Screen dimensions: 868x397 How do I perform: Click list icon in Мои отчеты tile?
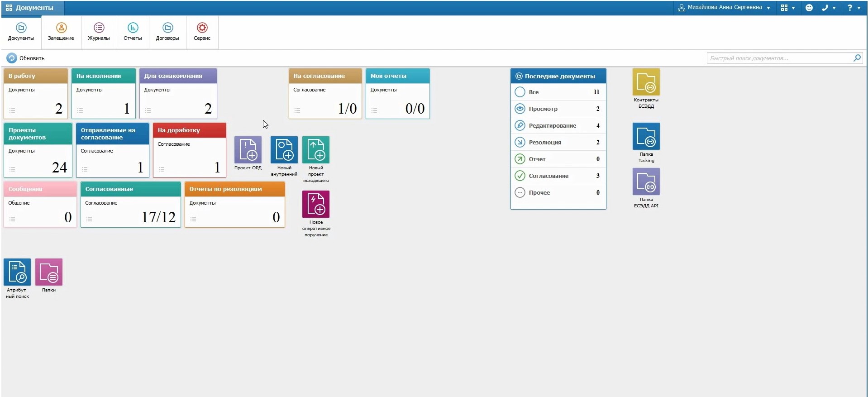[x=374, y=110]
